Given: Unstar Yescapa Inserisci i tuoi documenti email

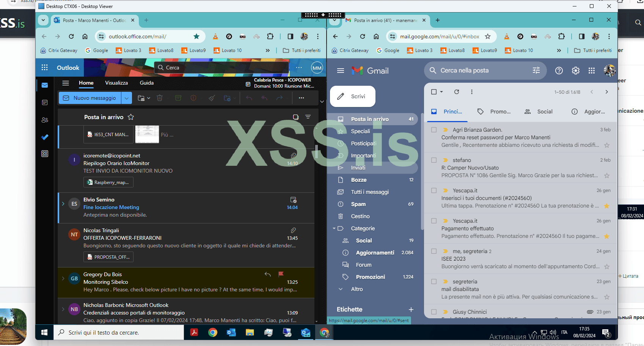Looking at the screenshot, I should coord(607,206).
